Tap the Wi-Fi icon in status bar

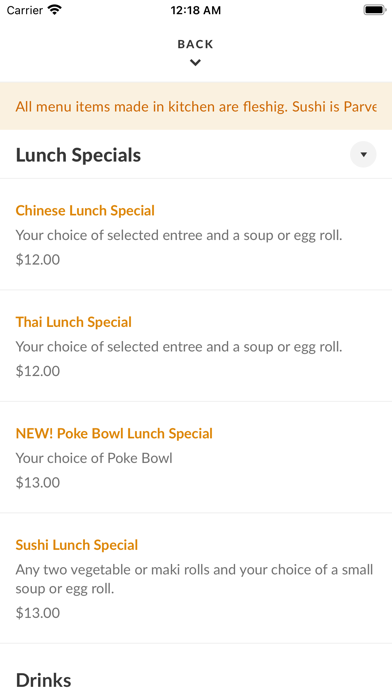55,10
